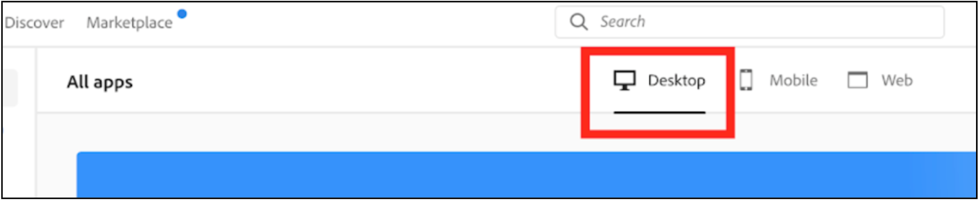Click the blue notification dot beside Marketplace
This screenshot has height=201, width=980.
(182, 14)
